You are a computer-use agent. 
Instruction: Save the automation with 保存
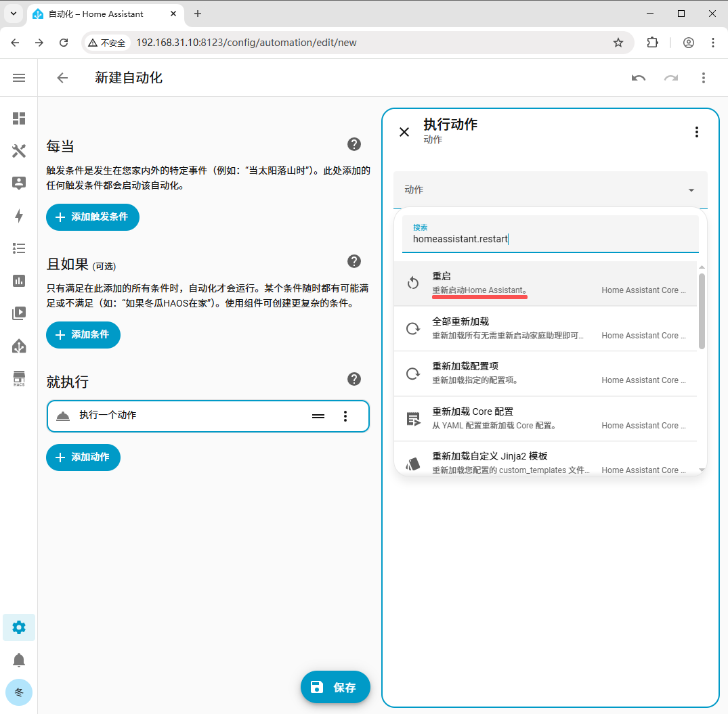(x=335, y=687)
